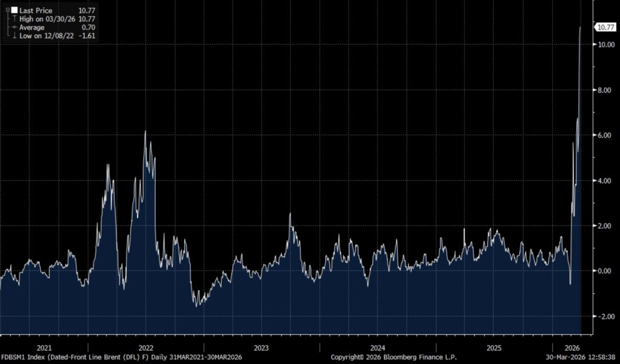Select the High on 03/30/26 legend row
Screen dimensions: 620x364
(47, 19)
